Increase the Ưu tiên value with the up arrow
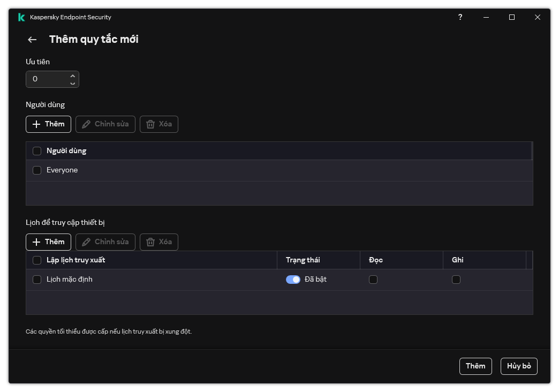Image resolution: width=559 pixels, height=392 pixels. (73, 76)
